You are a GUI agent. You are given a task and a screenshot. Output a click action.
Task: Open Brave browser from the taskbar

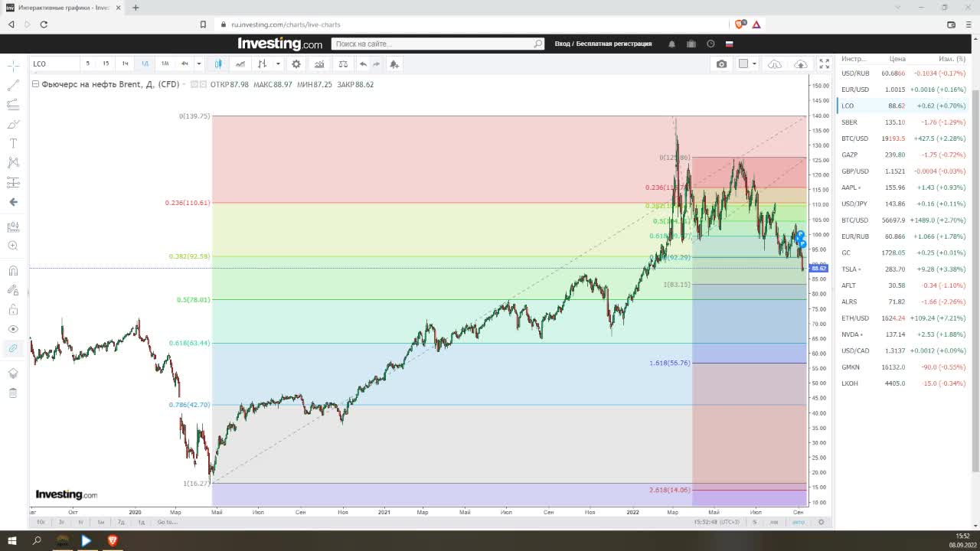pos(113,540)
